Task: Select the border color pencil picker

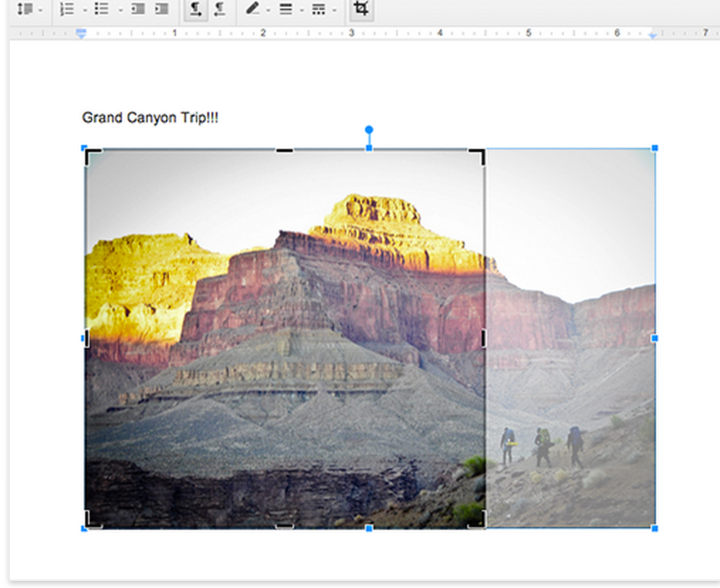Action: (253, 9)
